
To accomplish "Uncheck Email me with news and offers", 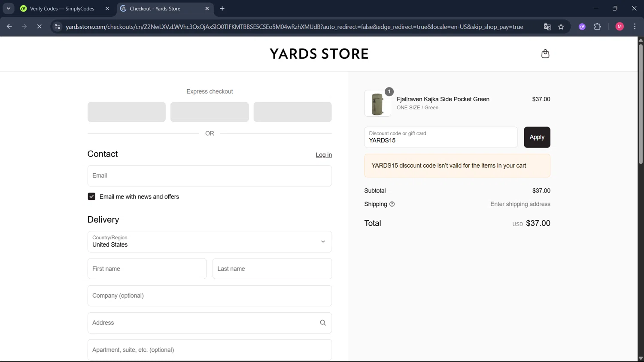I will point(91,196).
